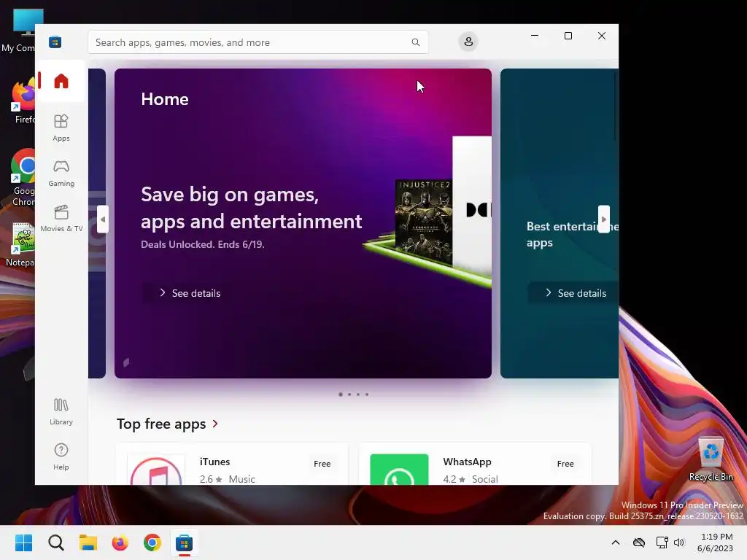The height and width of the screenshot is (560, 747).
Task: Click the cloud sync tray icon
Action: (639, 542)
